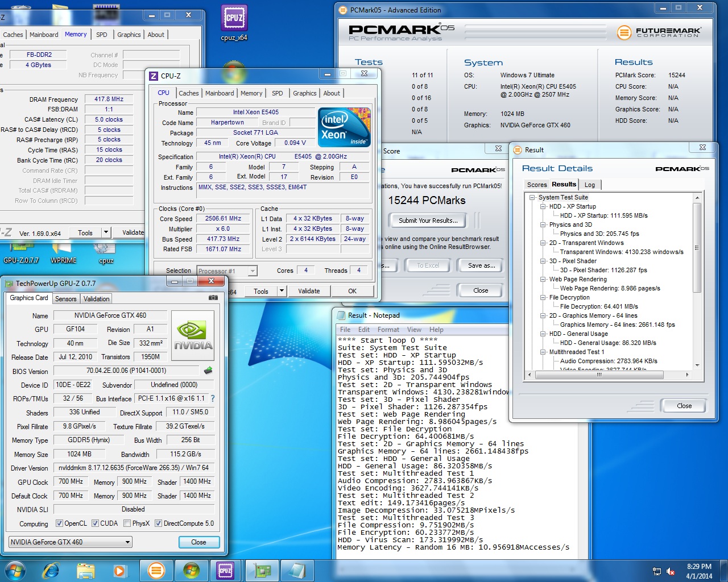The width and height of the screenshot is (728, 582).
Task: Open the Mainboard tab in front CPU-Z
Action: (x=220, y=93)
